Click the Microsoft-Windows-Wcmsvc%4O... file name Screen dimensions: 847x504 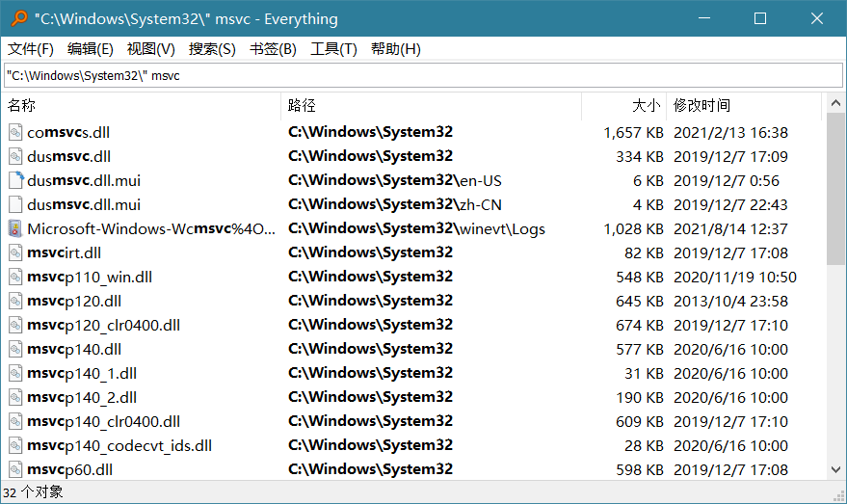pyautogui.click(x=151, y=229)
